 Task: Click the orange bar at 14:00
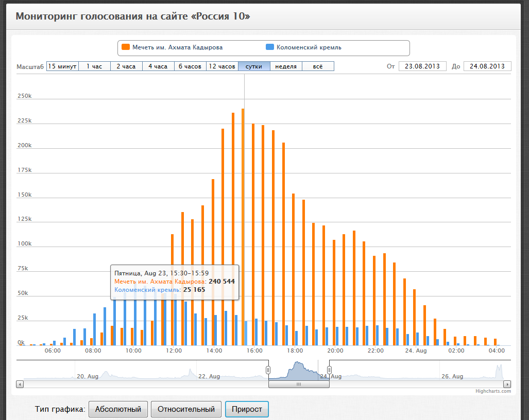[x=213, y=262]
